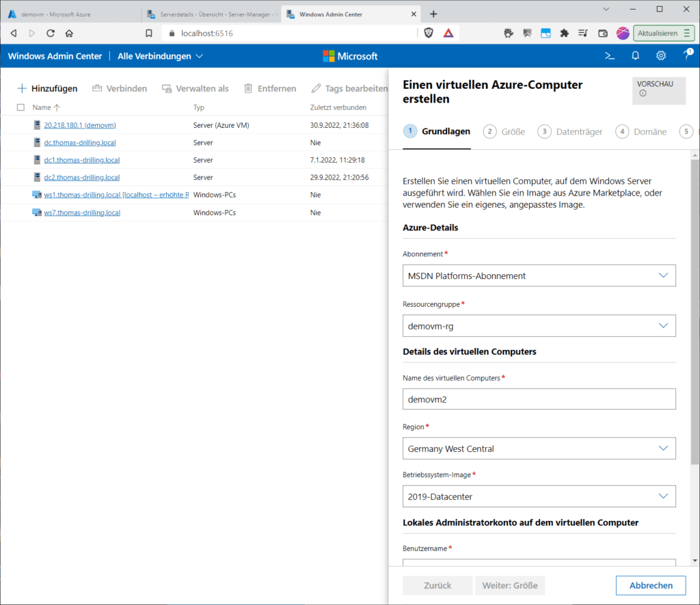Screen dimensions: 700x605
Task: Open the extensions puzzle piece icon
Action: click(x=564, y=33)
